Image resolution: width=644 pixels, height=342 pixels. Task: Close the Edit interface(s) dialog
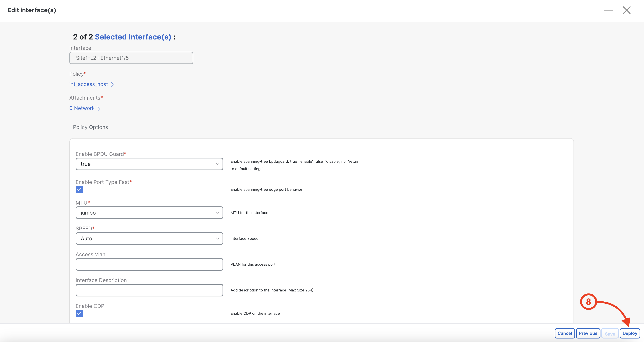(x=626, y=10)
